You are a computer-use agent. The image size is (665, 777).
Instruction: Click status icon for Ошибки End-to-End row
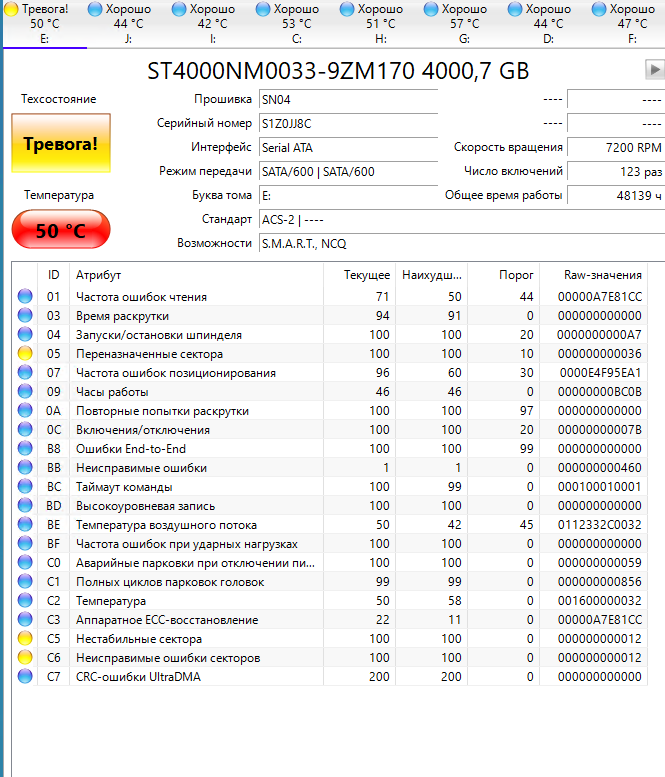tap(25, 448)
